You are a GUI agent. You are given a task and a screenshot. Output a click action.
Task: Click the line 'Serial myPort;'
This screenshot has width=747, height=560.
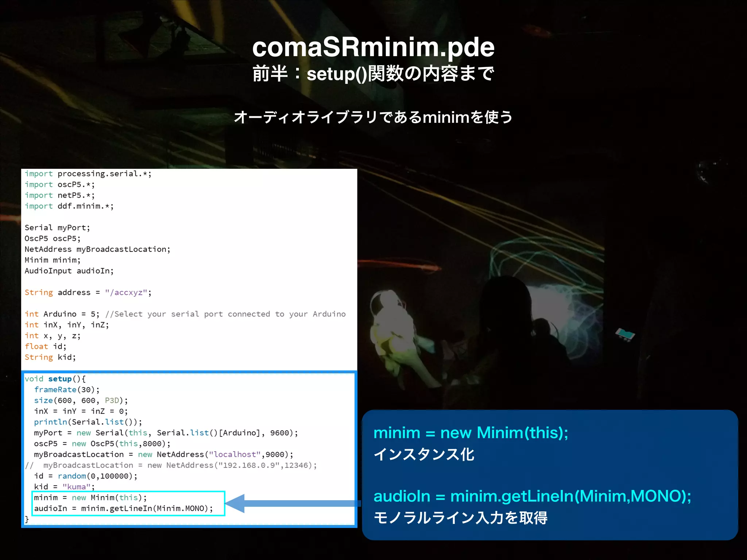coord(57,228)
